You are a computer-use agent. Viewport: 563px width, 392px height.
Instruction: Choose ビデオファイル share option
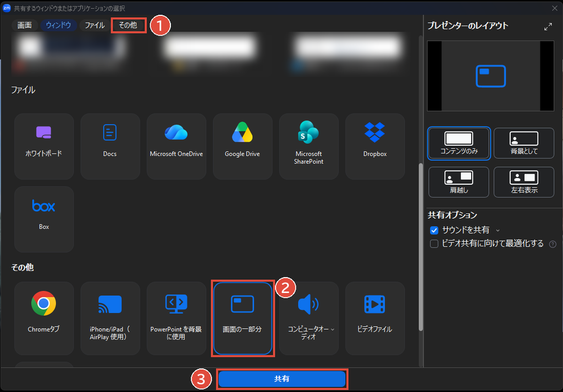tap(375, 318)
